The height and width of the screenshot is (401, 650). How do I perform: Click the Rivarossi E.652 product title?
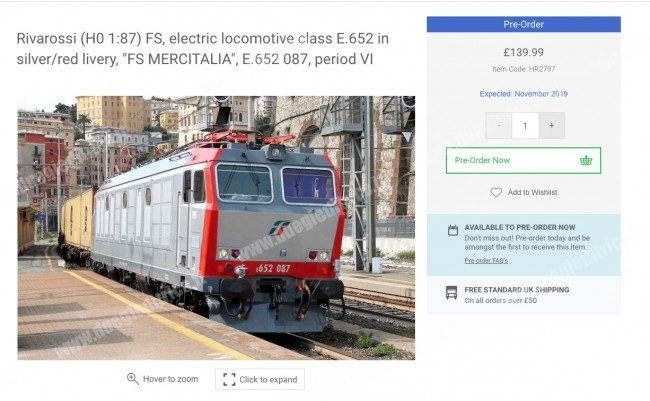point(203,49)
